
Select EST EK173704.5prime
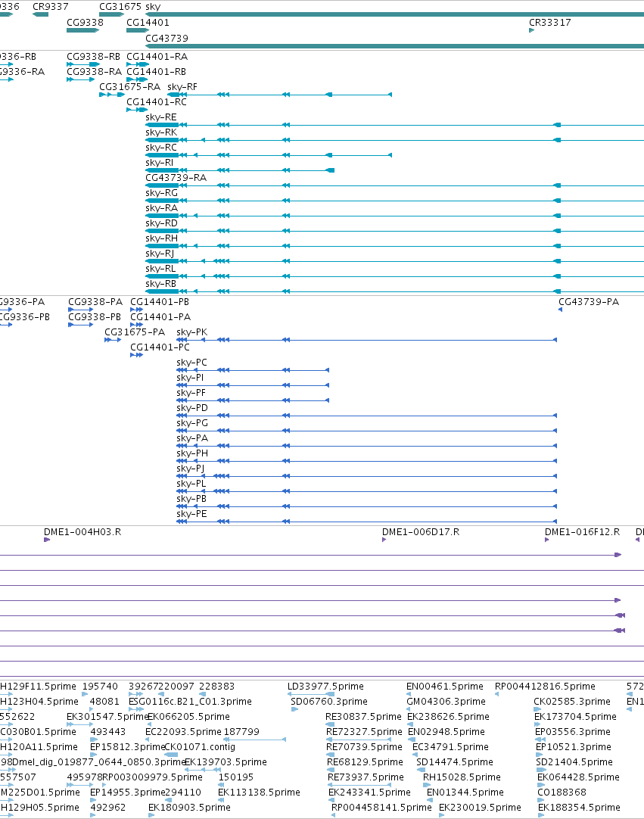tap(576, 717)
